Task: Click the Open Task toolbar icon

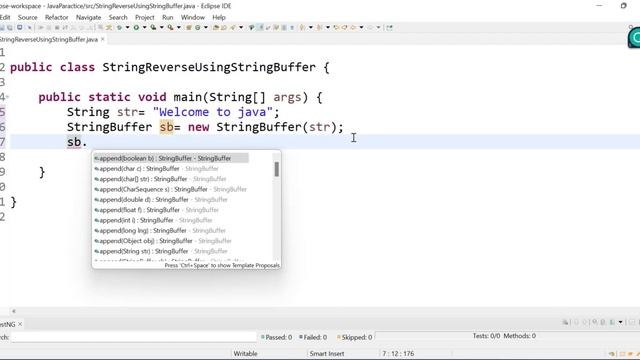Action: 224,28
